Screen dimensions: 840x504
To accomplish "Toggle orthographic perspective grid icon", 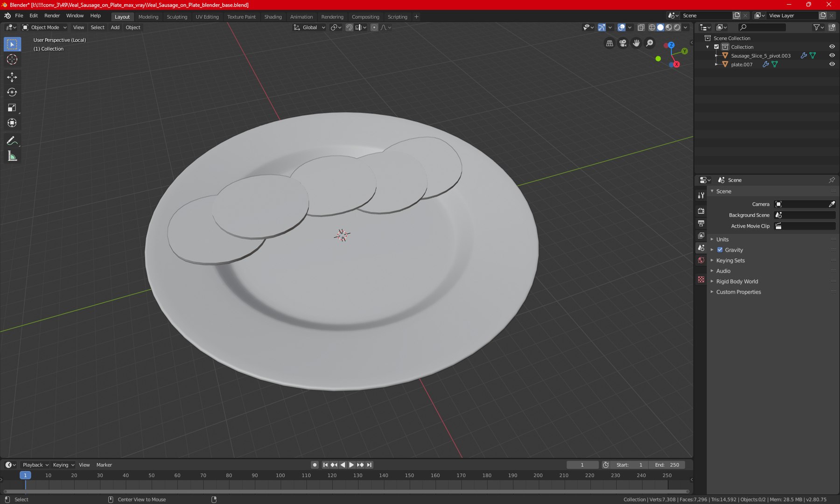I will (x=609, y=43).
